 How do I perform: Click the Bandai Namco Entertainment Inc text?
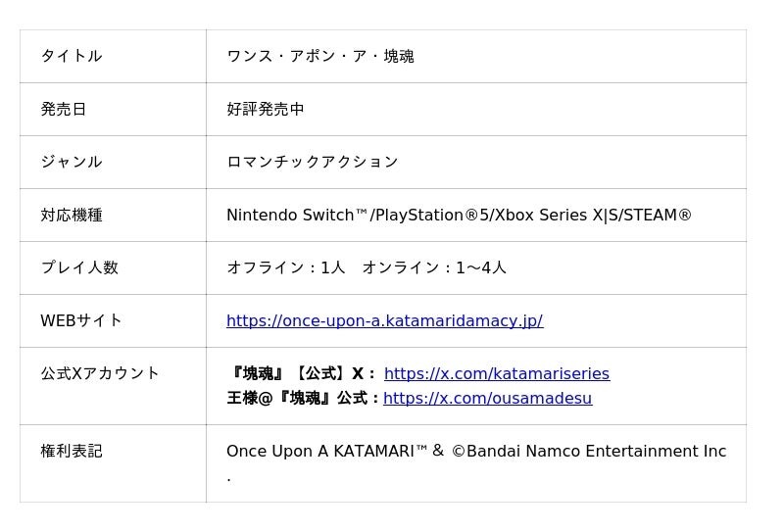click(596, 451)
